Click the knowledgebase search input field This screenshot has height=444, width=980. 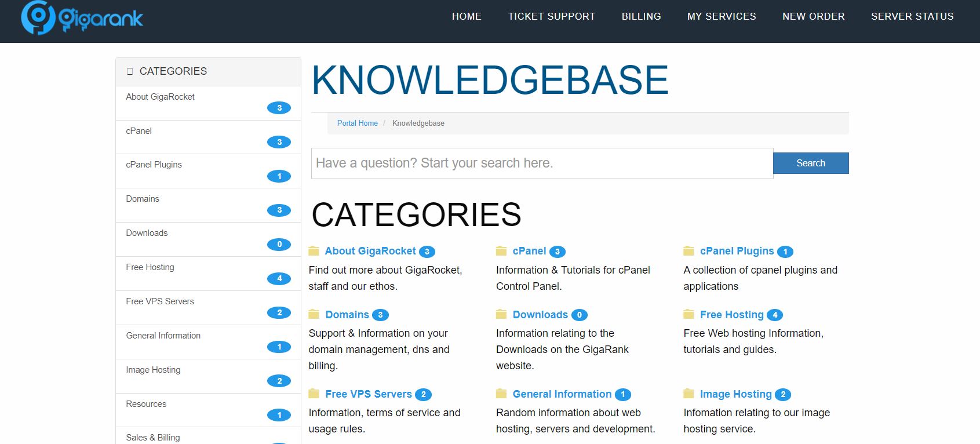coord(542,163)
